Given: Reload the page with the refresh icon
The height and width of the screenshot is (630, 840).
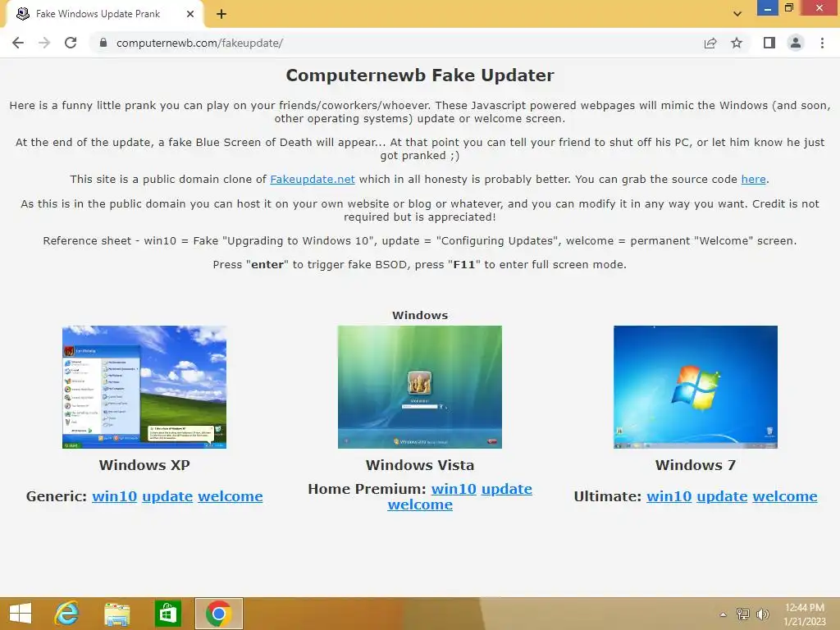Looking at the screenshot, I should [x=71, y=43].
